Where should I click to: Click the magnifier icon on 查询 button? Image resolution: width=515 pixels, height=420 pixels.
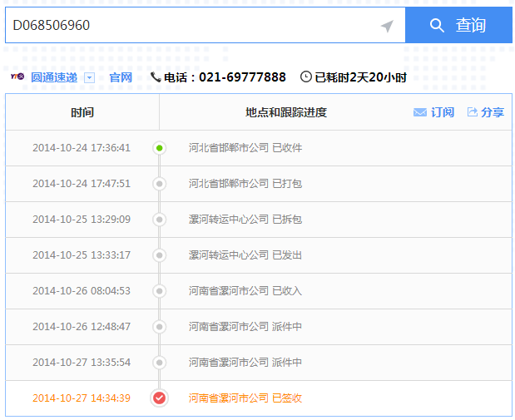pos(437,25)
